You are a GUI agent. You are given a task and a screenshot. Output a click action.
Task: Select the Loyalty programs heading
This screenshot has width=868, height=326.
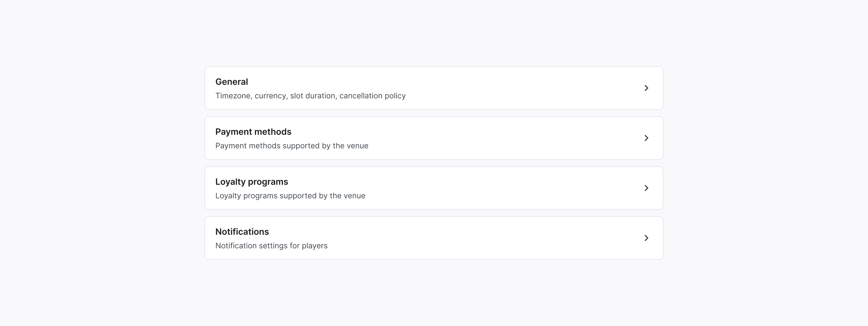tap(251, 181)
